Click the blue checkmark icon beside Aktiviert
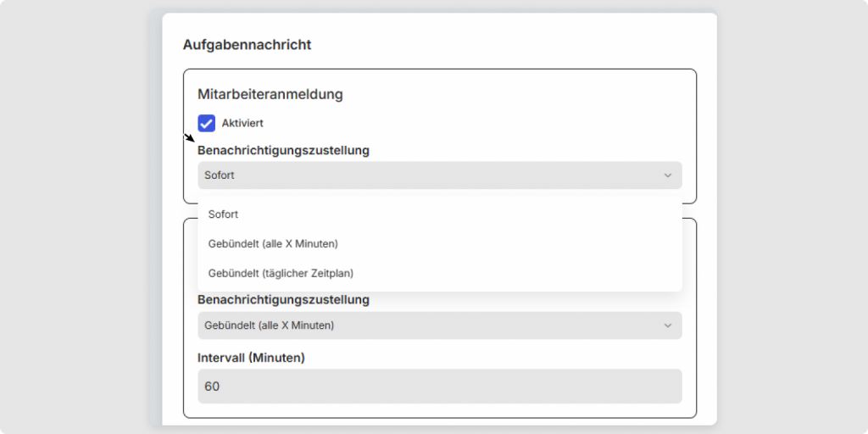The width and height of the screenshot is (868, 434). click(207, 124)
